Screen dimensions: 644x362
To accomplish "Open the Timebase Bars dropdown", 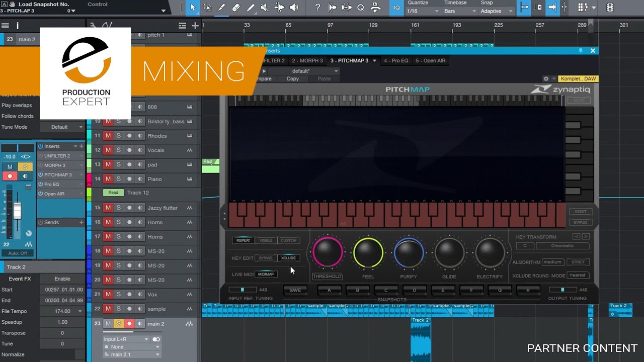I will 460,11.
